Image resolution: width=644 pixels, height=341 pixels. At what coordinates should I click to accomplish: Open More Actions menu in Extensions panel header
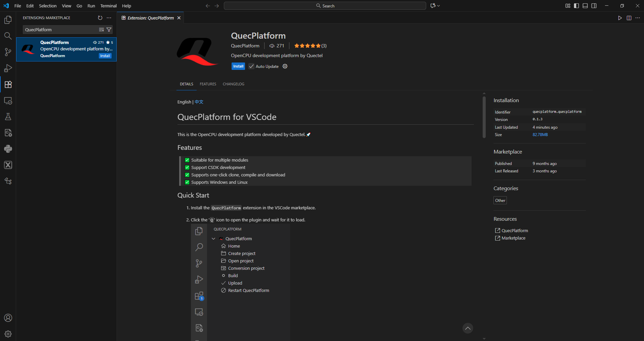tap(109, 18)
